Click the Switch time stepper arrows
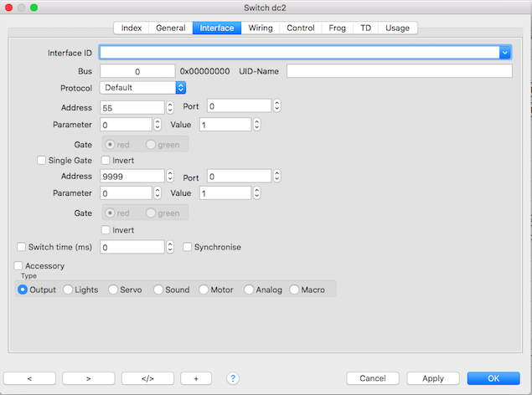 click(x=170, y=248)
